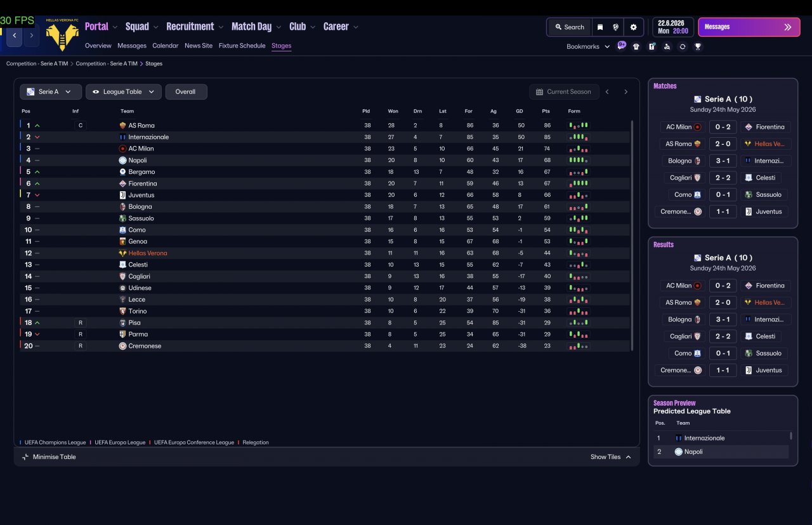
Task: Expand the Match Day menu chevron
Action: click(278, 27)
